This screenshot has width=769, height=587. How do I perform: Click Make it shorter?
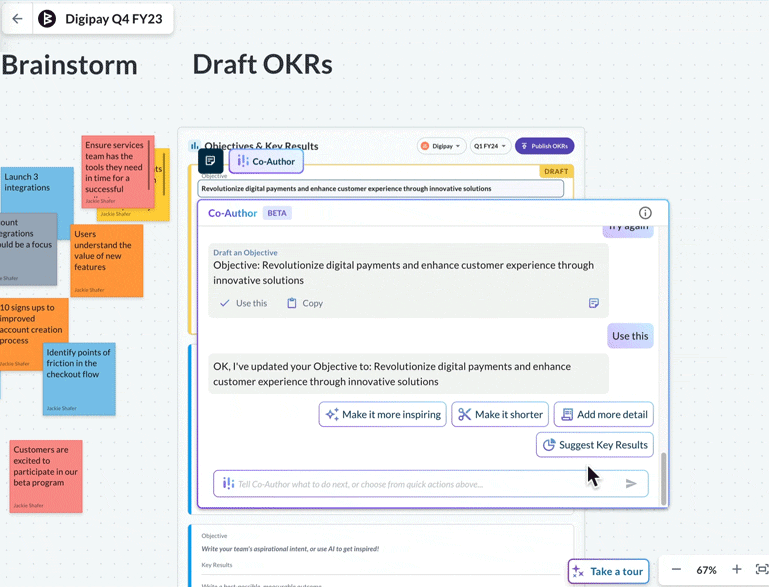coord(500,414)
